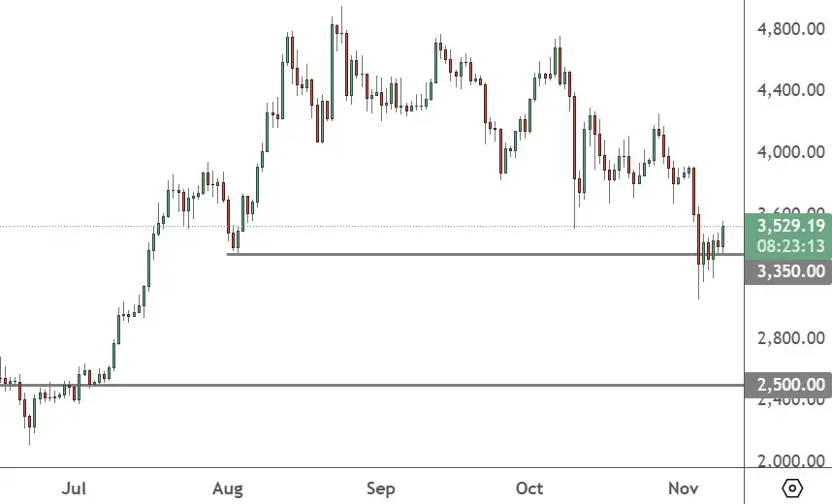Click the 4,000.00 price scale label
The width and height of the screenshot is (832, 504).
[792, 152]
